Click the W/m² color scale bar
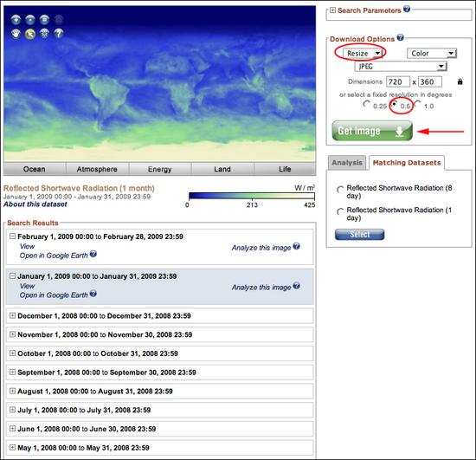476x460 pixels. tap(252, 196)
